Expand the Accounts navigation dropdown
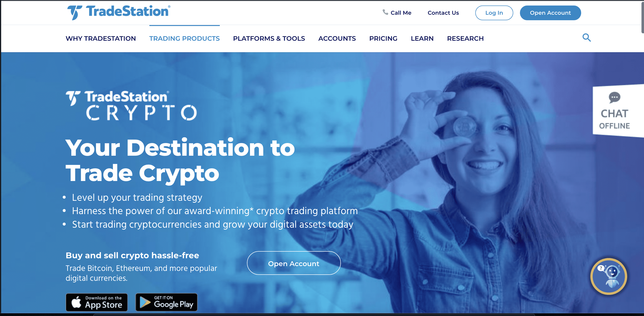The height and width of the screenshot is (316, 644). click(337, 38)
